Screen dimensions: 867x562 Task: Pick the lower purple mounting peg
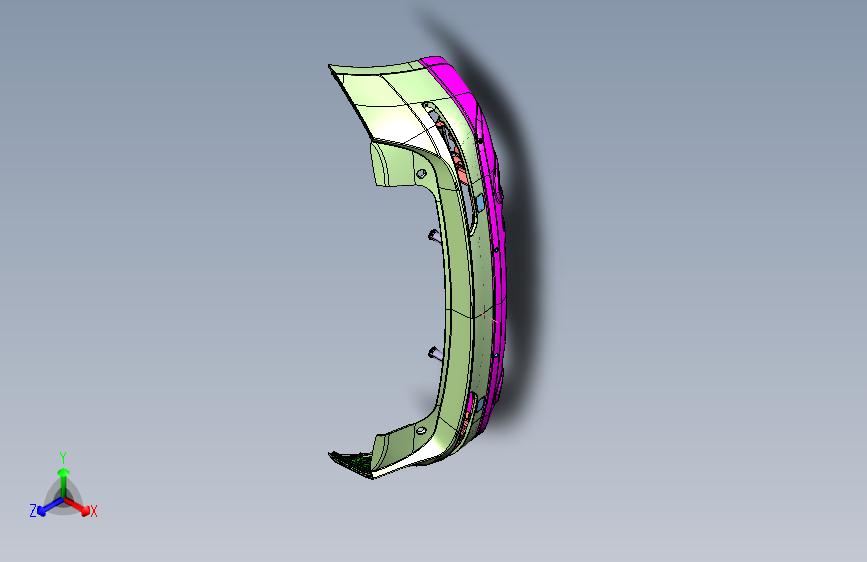(435, 352)
